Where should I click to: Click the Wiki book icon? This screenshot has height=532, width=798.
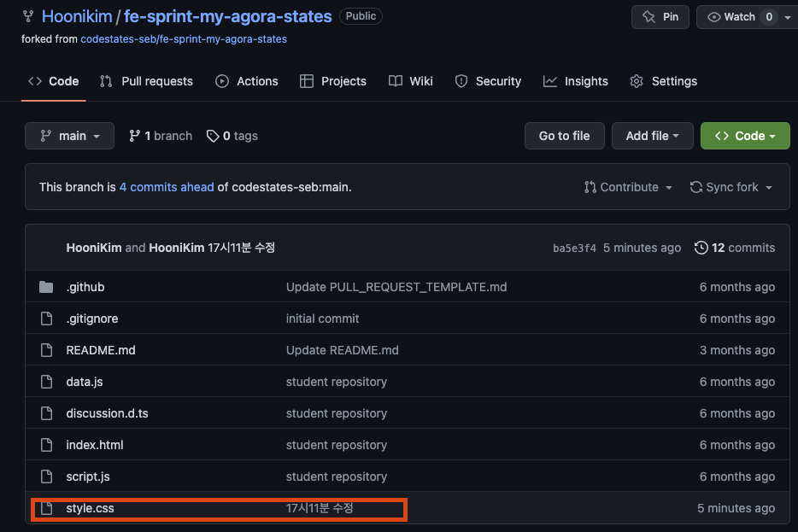click(396, 81)
